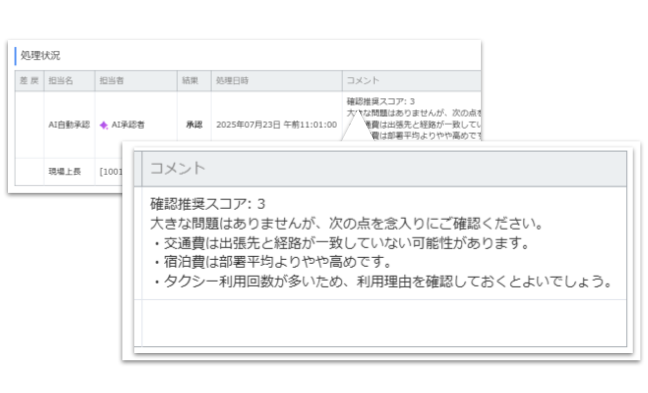Click the [1001 cell in the 現場上長 row

pyautogui.click(x=111, y=171)
